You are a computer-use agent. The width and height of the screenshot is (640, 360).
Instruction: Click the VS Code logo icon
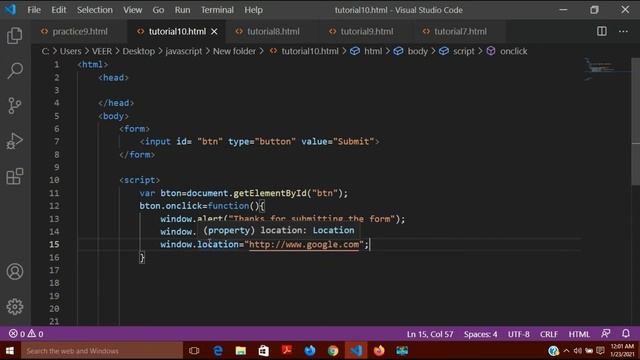(x=11, y=9)
